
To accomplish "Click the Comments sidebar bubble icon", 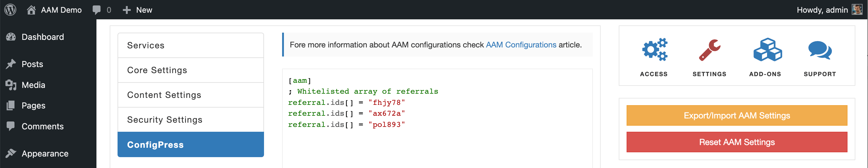I will [x=11, y=126].
